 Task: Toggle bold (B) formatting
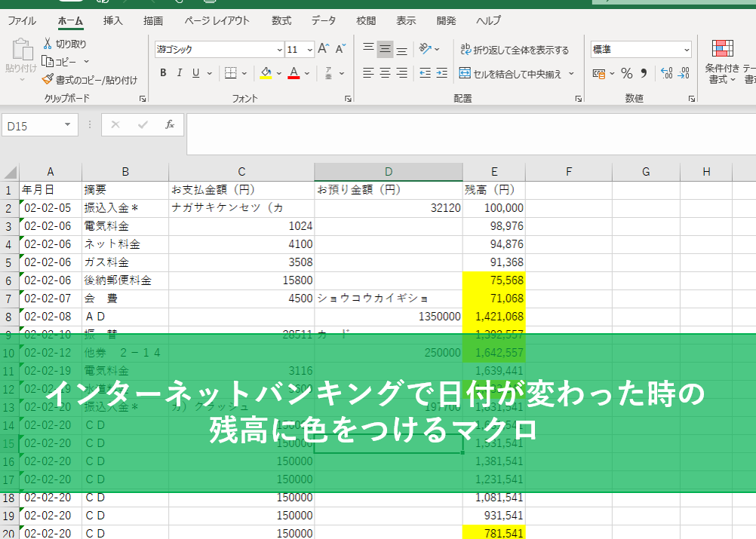(163, 73)
